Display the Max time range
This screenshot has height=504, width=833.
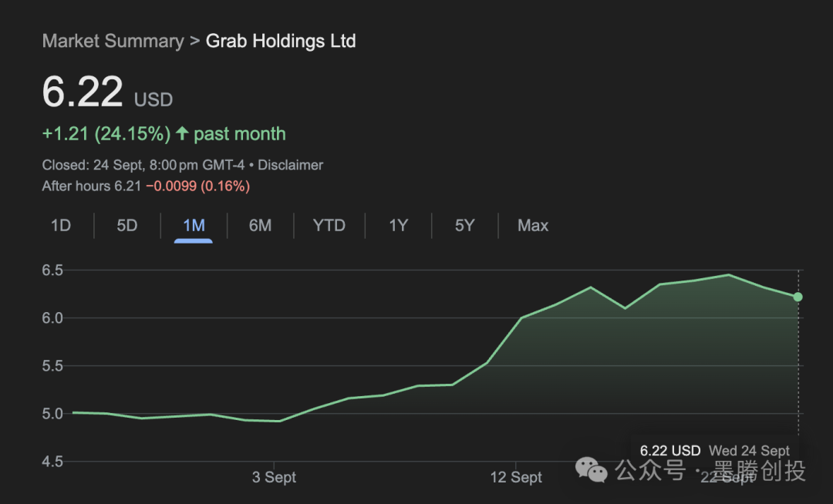pyautogui.click(x=533, y=226)
